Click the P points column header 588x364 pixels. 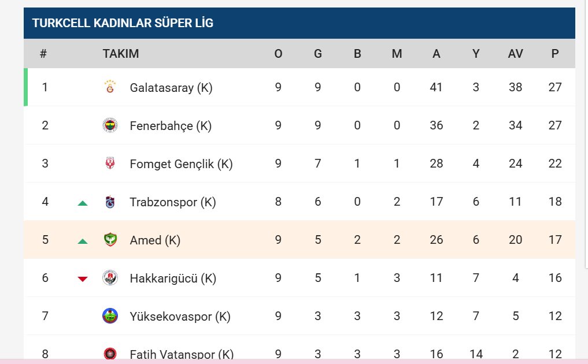coord(555,54)
